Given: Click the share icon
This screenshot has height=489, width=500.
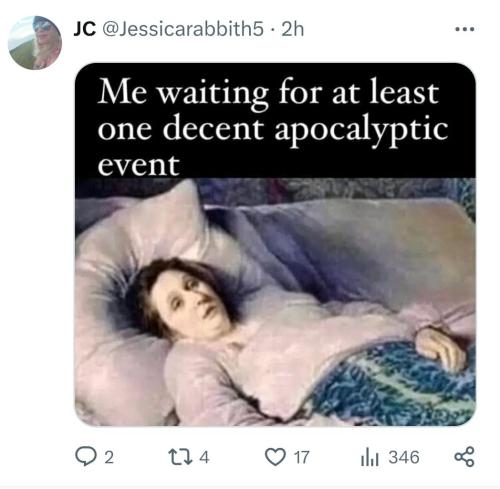Looking at the screenshot, I should coord(465,457).
